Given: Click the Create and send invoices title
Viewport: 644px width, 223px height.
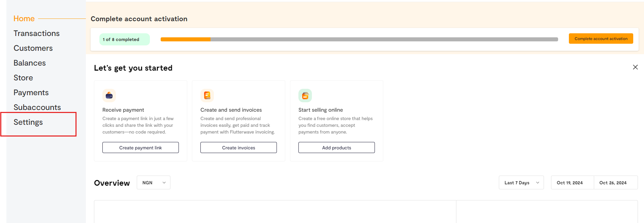Looking at the screenshot, I should 231,110.
